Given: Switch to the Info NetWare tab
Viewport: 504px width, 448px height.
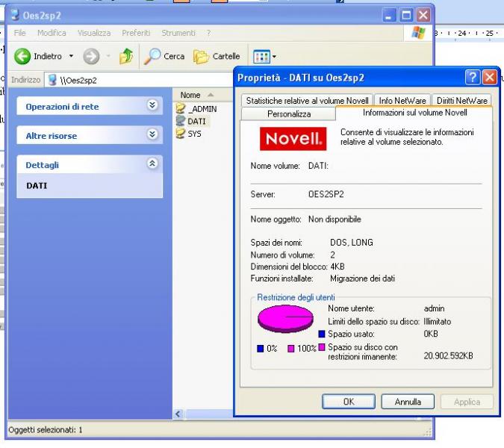Looking at the screenshot, I should tap(402, 101).
